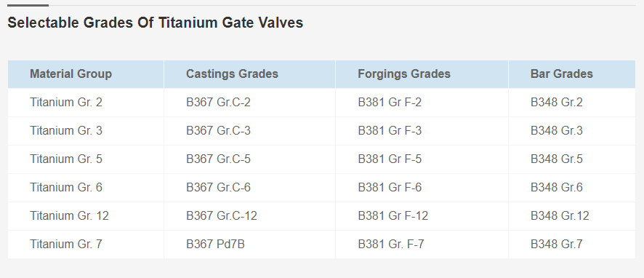Click the B381 Gr F-3 forgings cell
This screenshot has height=278, width=644.
[422, 131]
